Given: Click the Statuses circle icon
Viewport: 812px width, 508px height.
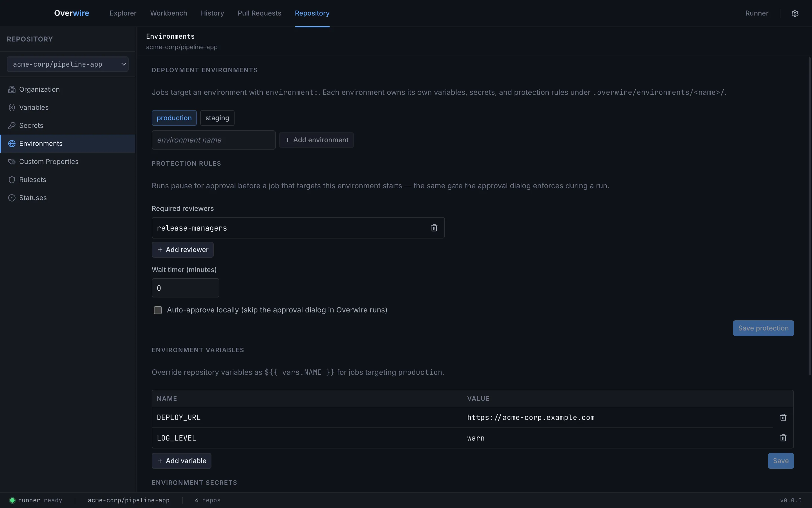Looking at the screenshot, I should pos(12,198).
